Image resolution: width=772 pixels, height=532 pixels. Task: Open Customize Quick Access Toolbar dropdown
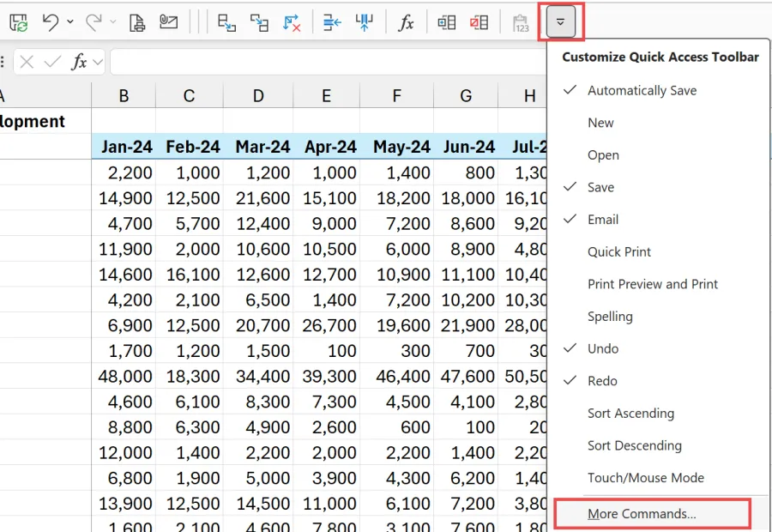click(561, 23)
